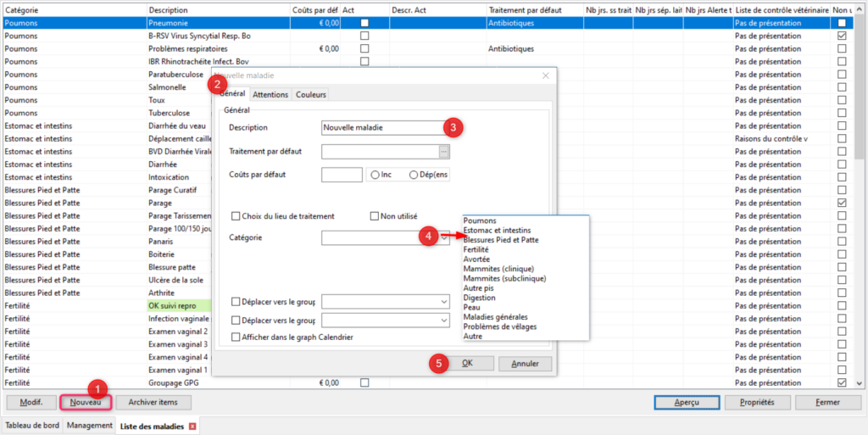The width and height of the screenshot is (868, 435).
Task: Expand the Catégorie dropdown arrow
Action: click(x=446, y=239)
